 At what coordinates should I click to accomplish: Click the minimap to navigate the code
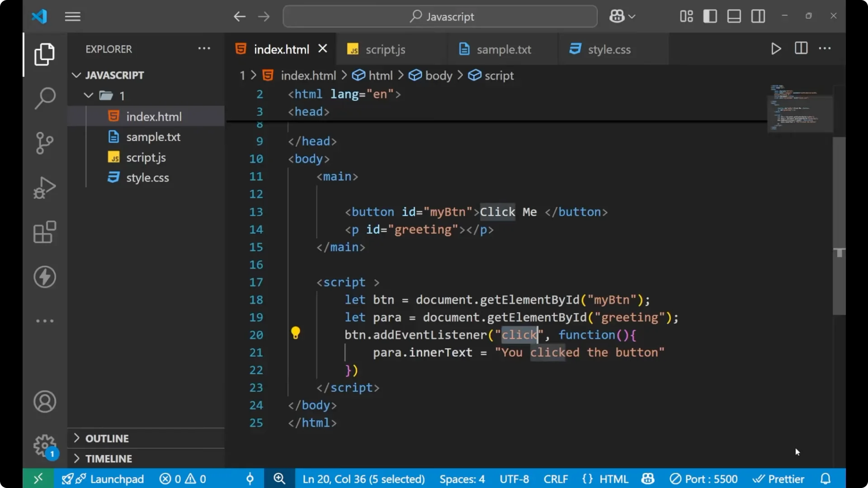click(800, 108)
